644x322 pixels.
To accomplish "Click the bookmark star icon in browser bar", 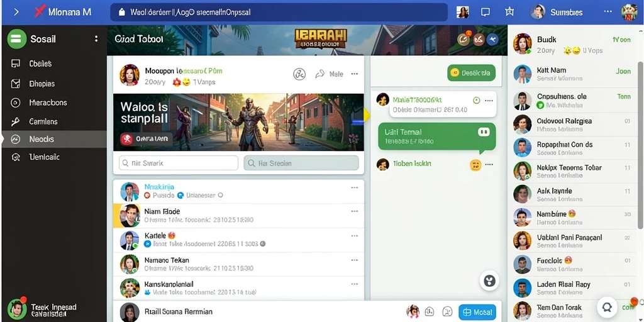I will tap(509, 12).
